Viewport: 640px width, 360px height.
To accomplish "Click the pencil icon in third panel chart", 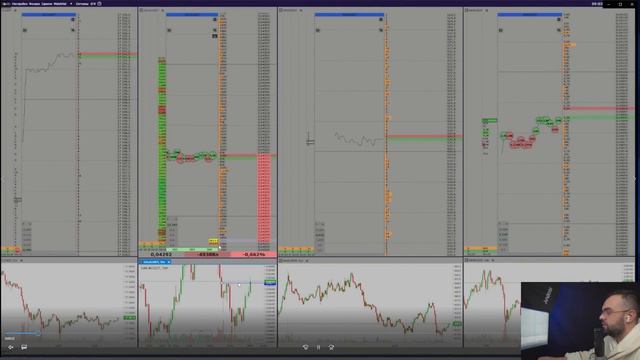I will click(x=381, y=30).
